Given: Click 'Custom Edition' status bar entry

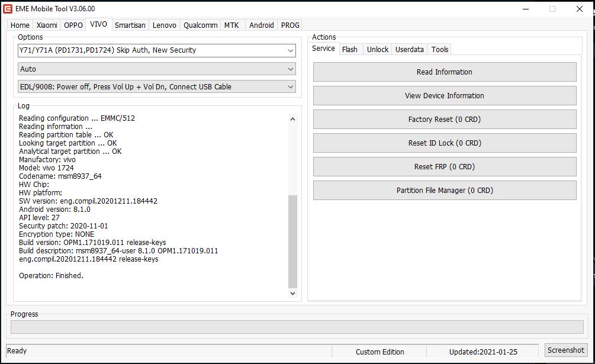Looking at the screenshot, I should pyautogui.click(x=380, y=352).
